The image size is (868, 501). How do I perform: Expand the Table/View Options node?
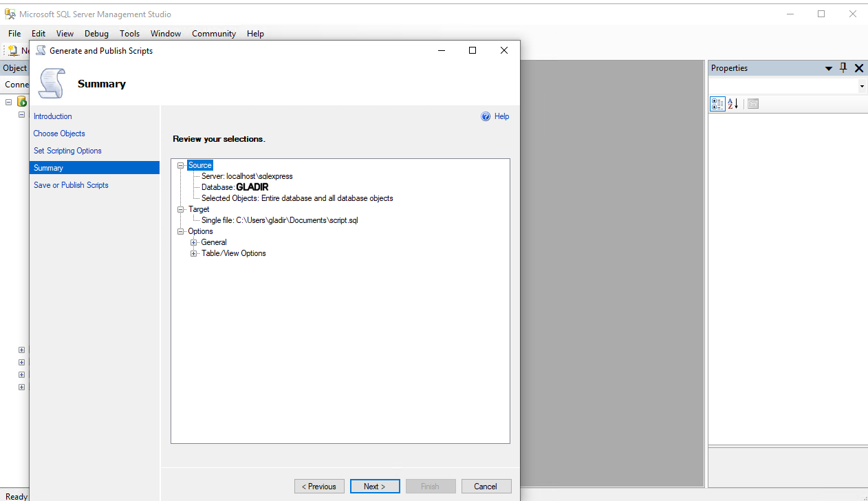click(x=194, y=253)
